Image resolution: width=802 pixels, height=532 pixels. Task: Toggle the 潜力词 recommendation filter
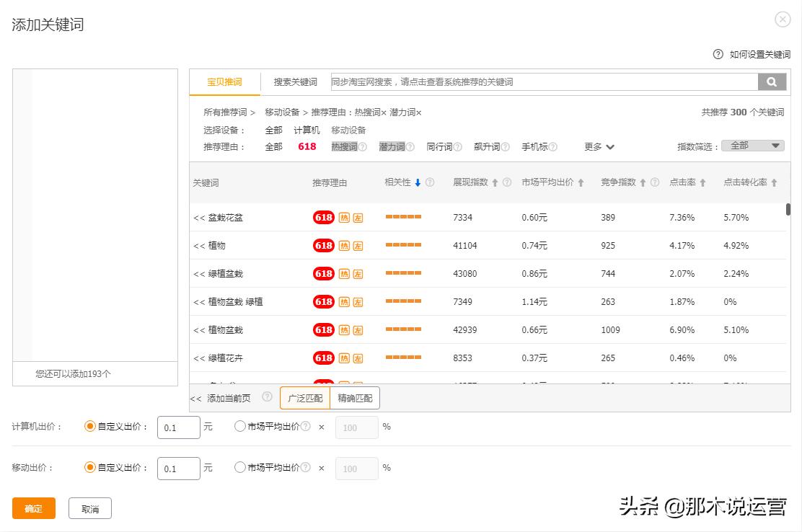392,146
